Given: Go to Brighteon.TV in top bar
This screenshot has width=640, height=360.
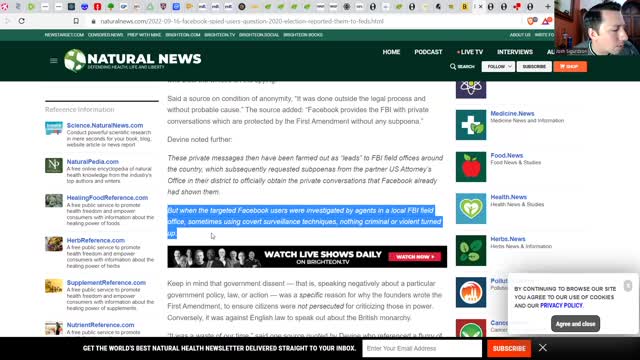Looking at the screenshot, I should click(x=220, y=35).
